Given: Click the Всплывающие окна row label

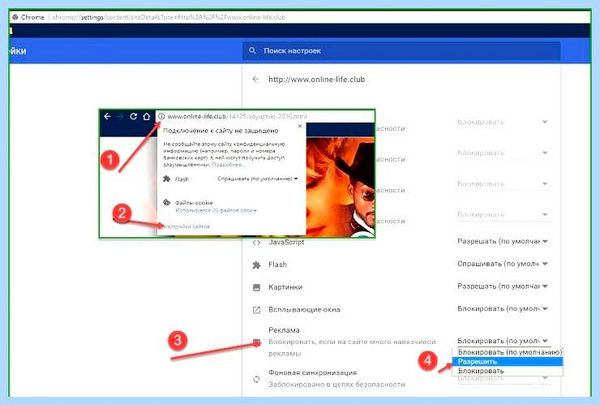Looking at the screenshot, I should click(304, 309).
